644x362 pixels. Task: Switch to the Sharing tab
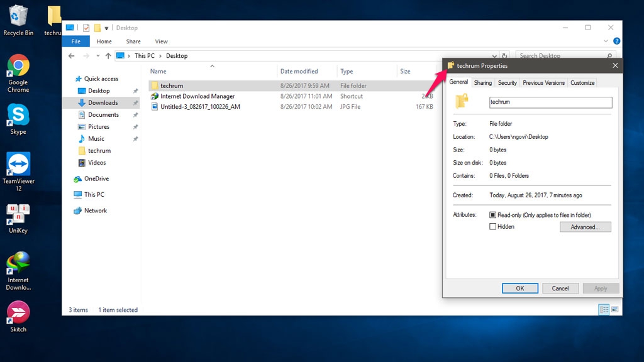[x=483, y=83]
